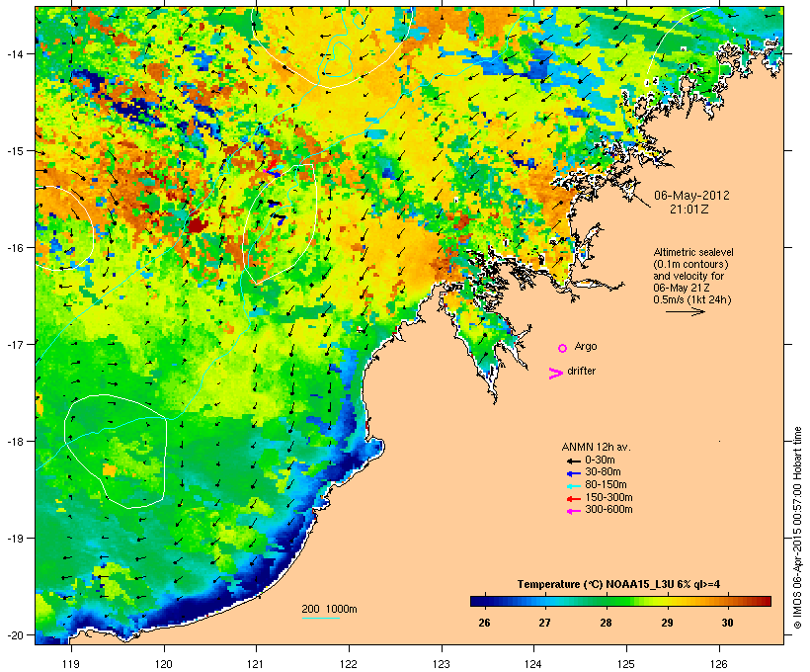
Task: Click the longitude label 121
Action: point(256,664)
